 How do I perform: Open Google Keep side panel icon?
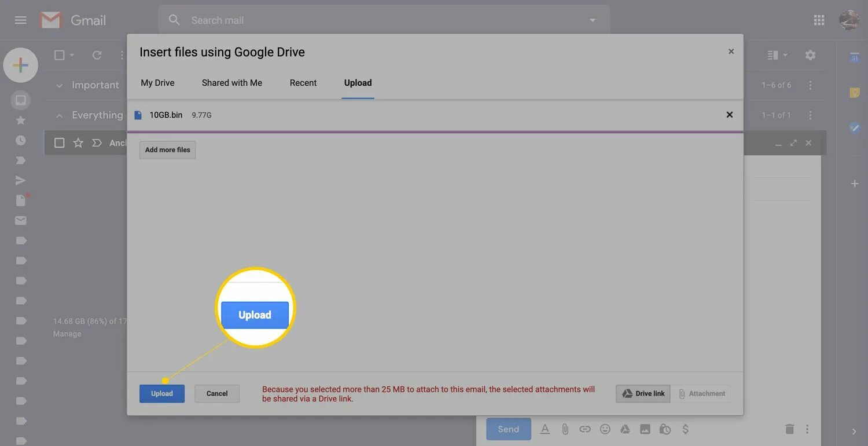coord(855,93)
